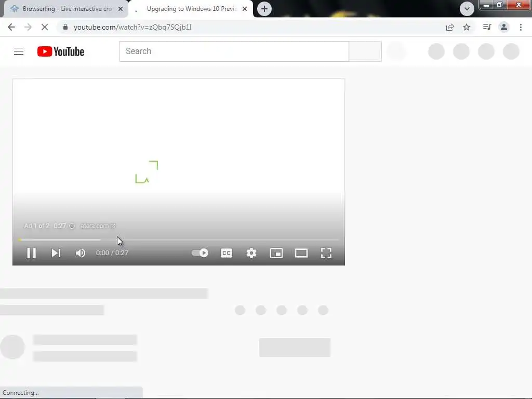Open the media control icon in the toolbar
Screen dimensions: 532x399
[x=487, y=27]
